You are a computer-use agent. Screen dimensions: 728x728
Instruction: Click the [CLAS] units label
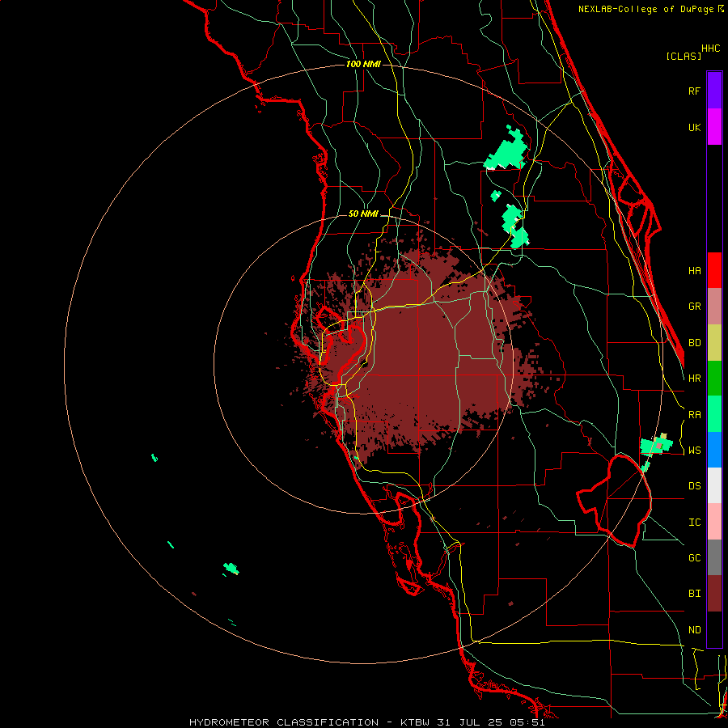pos(684,56)
